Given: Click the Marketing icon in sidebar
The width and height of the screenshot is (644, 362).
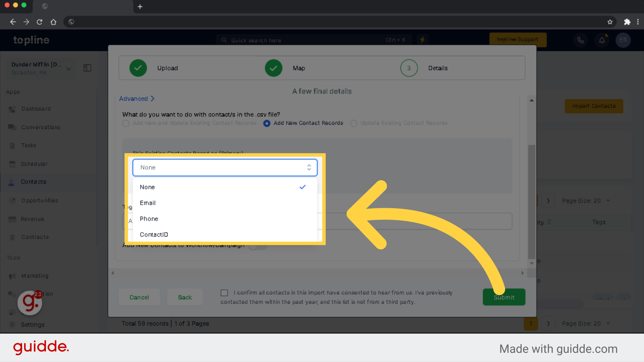Looking at the screenshot, I should click(12, 276).
